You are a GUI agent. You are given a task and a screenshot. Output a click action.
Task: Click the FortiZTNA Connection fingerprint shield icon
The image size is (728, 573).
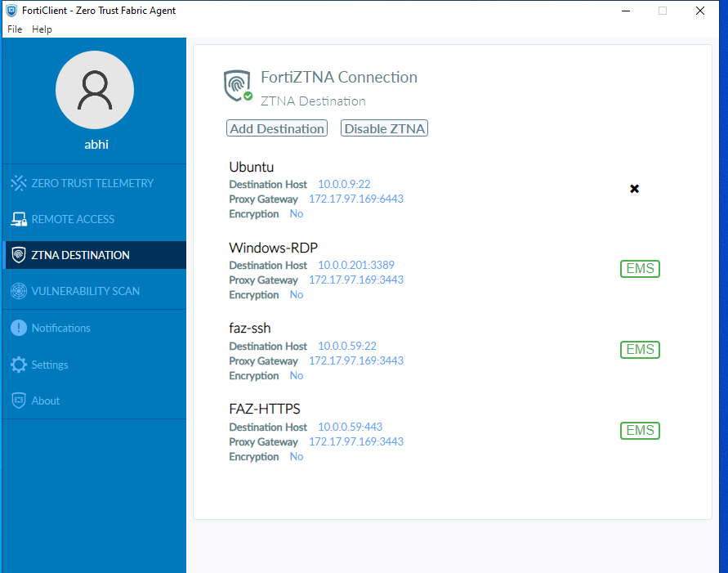(237, 86)
